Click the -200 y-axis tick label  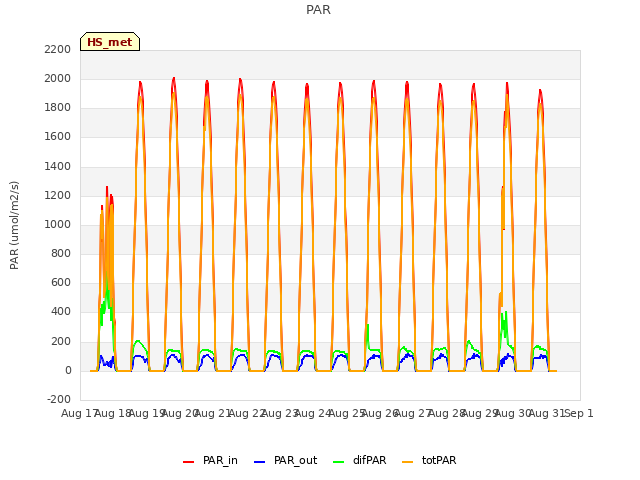coord(59,399)
